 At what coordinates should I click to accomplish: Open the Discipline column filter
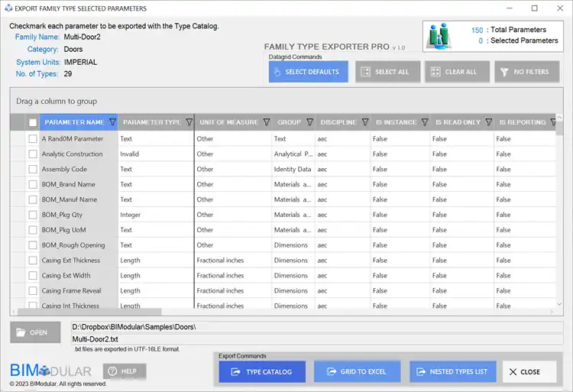[x=365, y=122]
